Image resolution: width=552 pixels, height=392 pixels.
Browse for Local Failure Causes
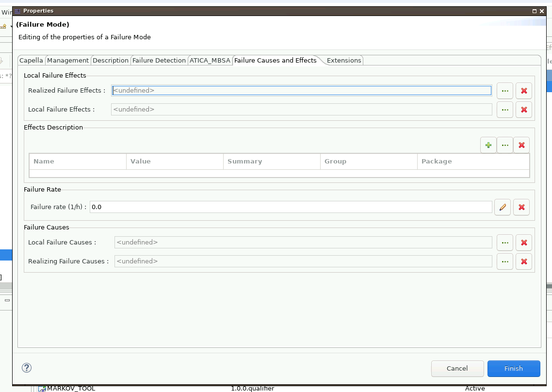[x=505, y=243]
